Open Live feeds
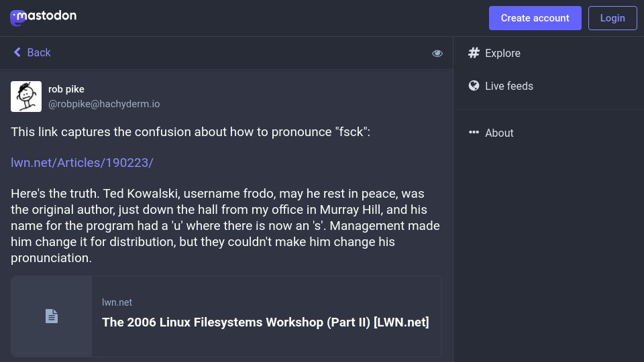 click(500, 86)
